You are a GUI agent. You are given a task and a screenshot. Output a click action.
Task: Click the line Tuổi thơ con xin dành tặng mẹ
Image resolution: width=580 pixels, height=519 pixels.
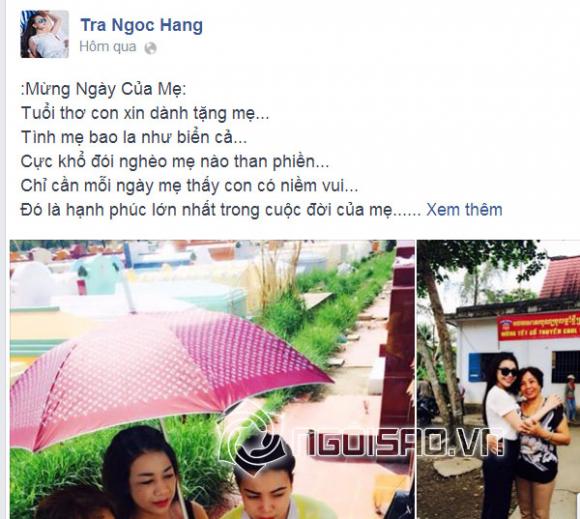point(145,113)
